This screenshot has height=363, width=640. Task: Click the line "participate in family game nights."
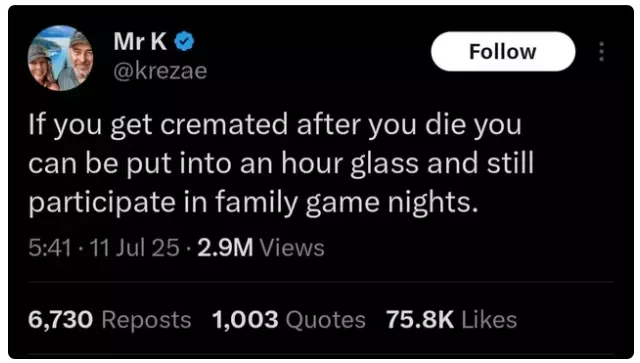tap(253, 203)
